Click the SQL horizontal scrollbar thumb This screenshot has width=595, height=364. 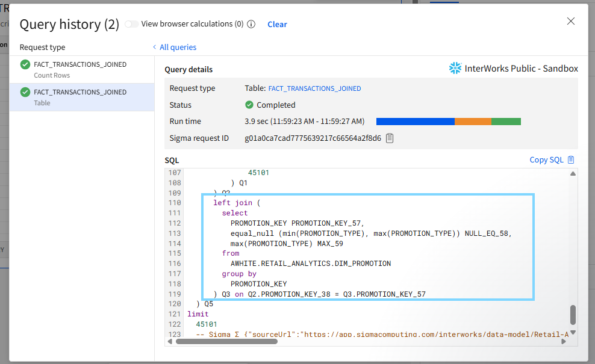(x=226, y=341)
